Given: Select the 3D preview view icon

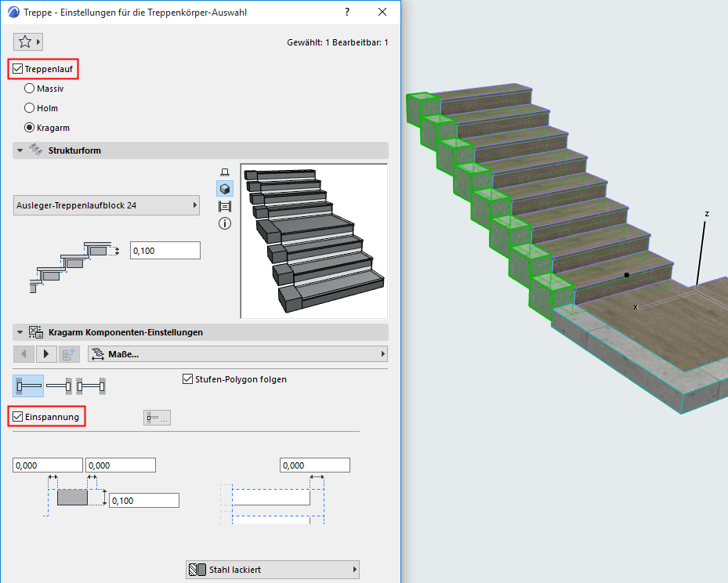Looking at the screenshot, I should (226, 188).
